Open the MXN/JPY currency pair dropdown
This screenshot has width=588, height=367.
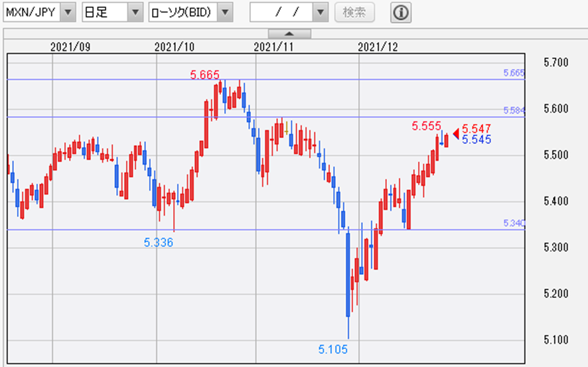[68, 13]
